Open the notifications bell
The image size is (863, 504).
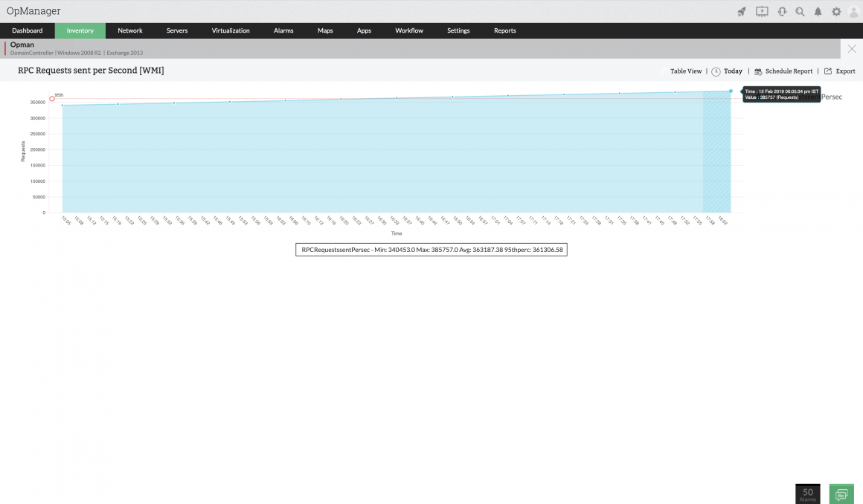click(x=818, y=12)
